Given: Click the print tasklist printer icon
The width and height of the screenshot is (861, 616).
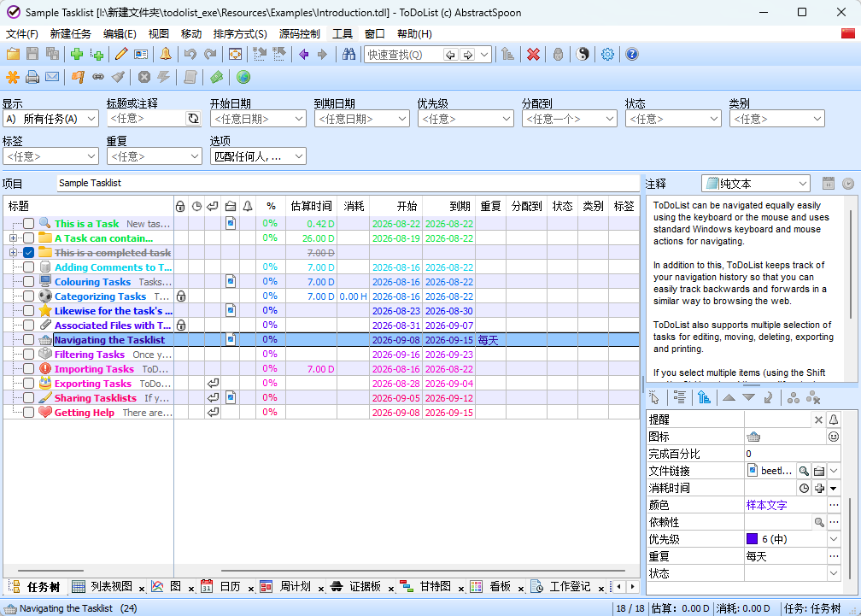Looking at the screenshot, I should tap(32, 78).
